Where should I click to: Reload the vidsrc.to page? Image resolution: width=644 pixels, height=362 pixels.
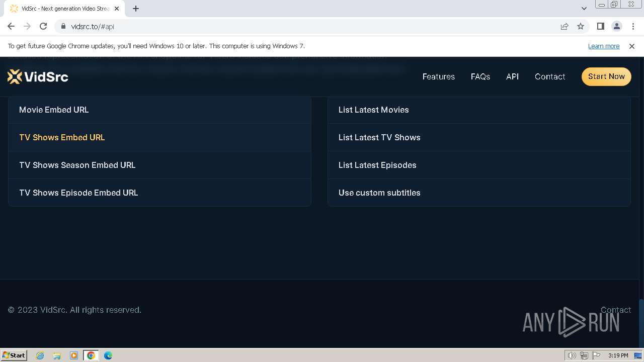click(x=43, y=26)
